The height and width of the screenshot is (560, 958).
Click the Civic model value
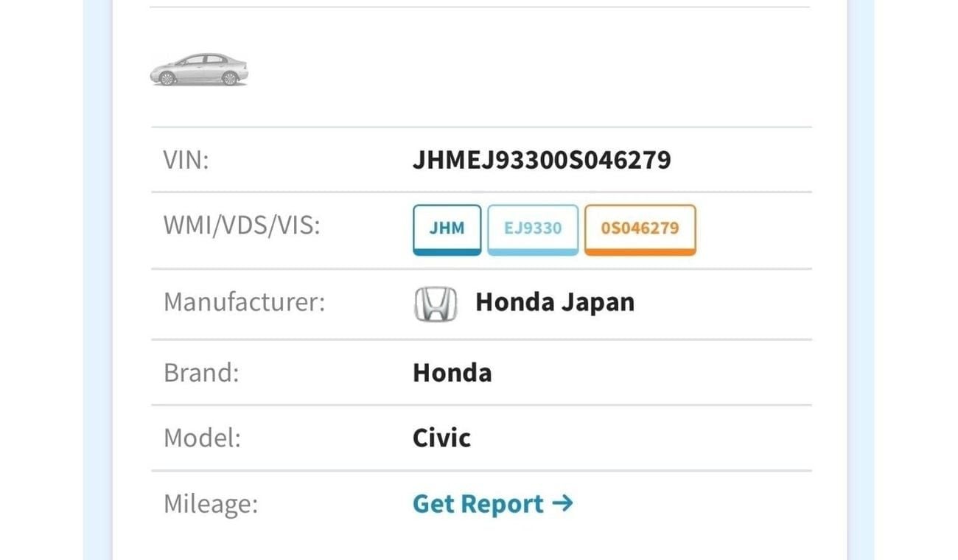point(441,438)
